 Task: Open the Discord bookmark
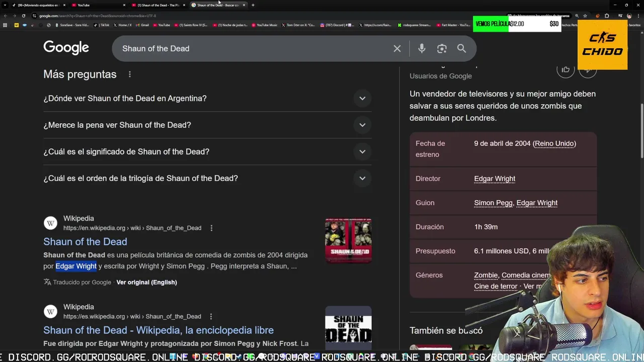338,25
